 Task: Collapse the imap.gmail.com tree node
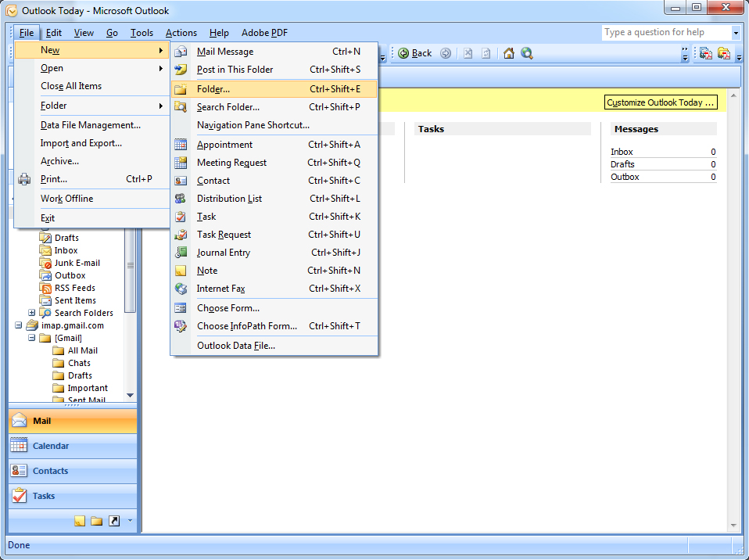tap(18, 325)
